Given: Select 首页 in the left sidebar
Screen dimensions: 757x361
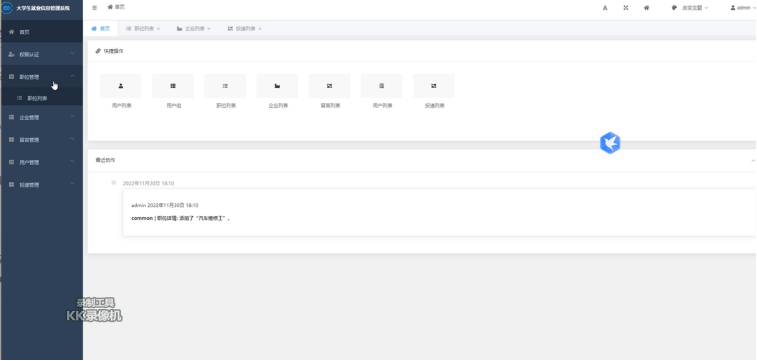Looking at the screenshot, I should click(42, 32).
